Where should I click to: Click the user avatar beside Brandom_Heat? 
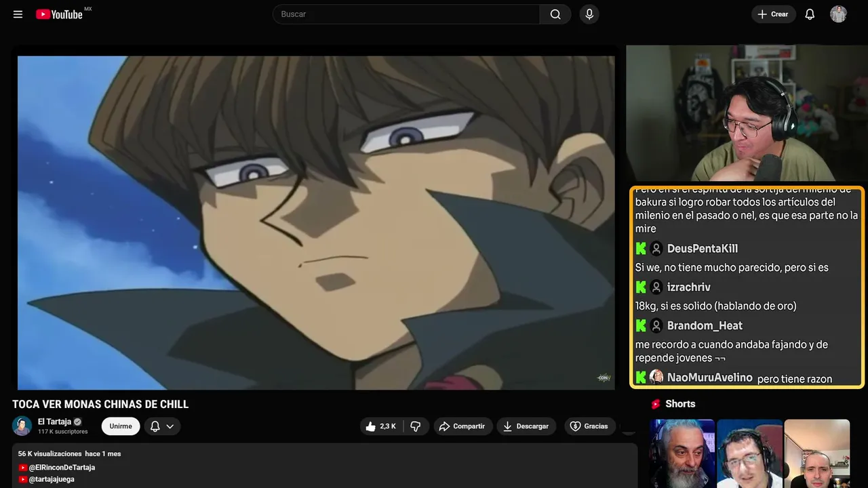(656, 326)
